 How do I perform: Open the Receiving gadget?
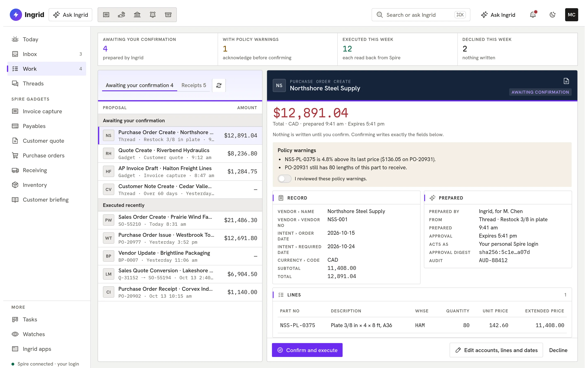[47, 170]
